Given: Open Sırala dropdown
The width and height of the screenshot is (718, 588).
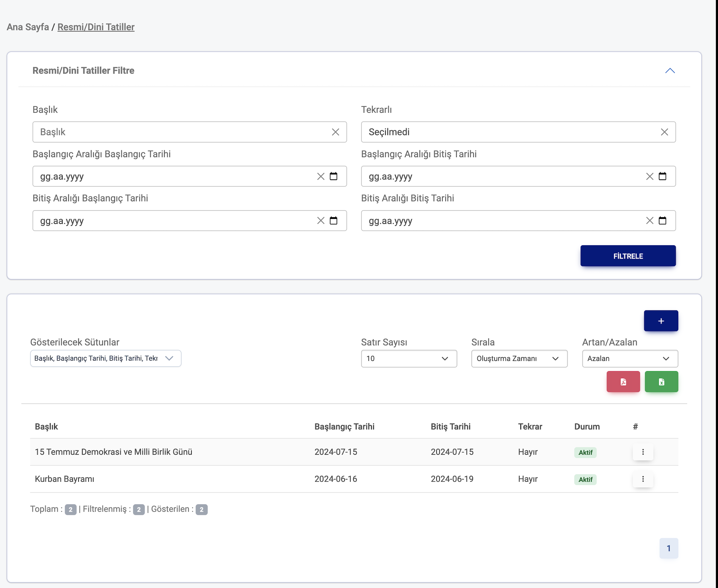Looking at the screenshot, I should coord(519,358).
